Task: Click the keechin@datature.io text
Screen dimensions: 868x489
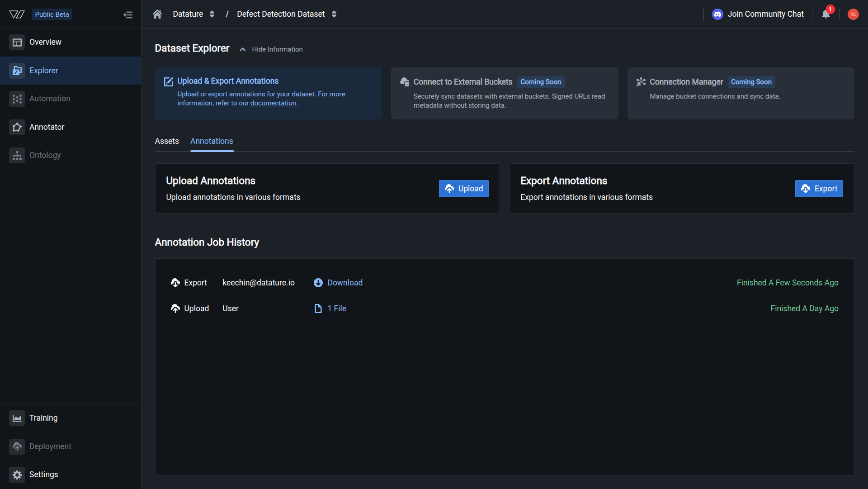Action: point(258,283)
